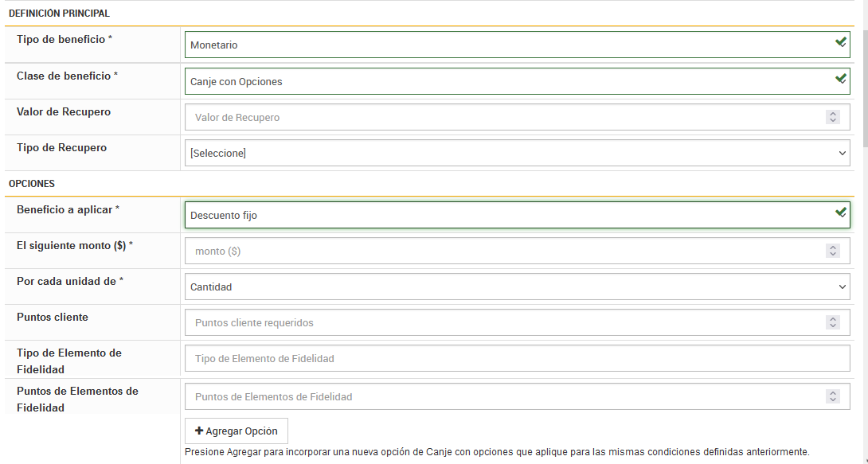Screen dimensions: 868x464
Task: Click the monto ($) spinner arrows
Action: click(x=833, y=251)
